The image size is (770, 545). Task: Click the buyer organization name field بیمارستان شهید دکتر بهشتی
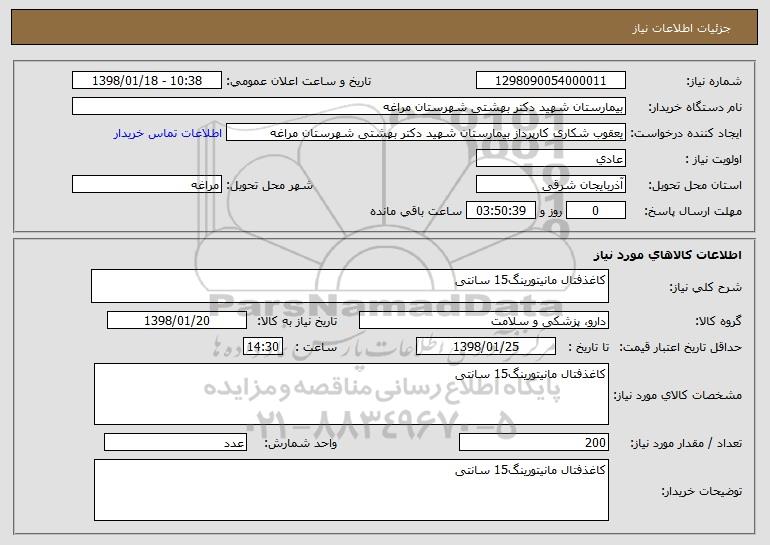349,107
